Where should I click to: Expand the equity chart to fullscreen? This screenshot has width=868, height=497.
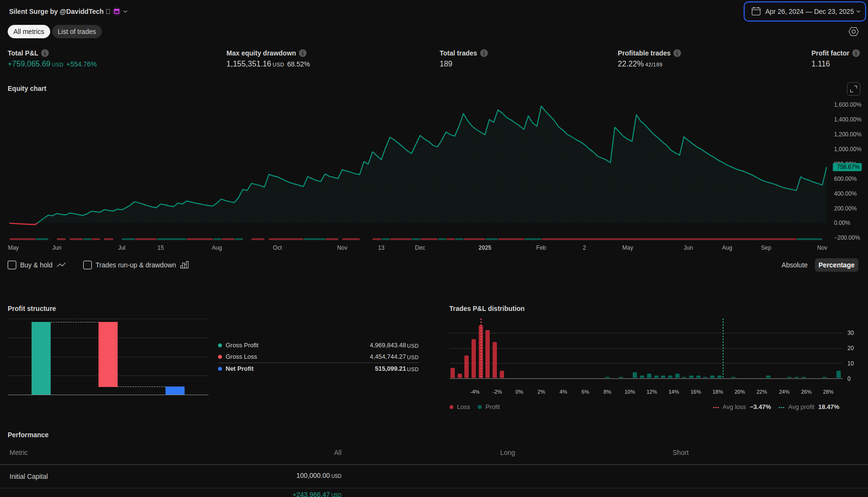point(854,89)
